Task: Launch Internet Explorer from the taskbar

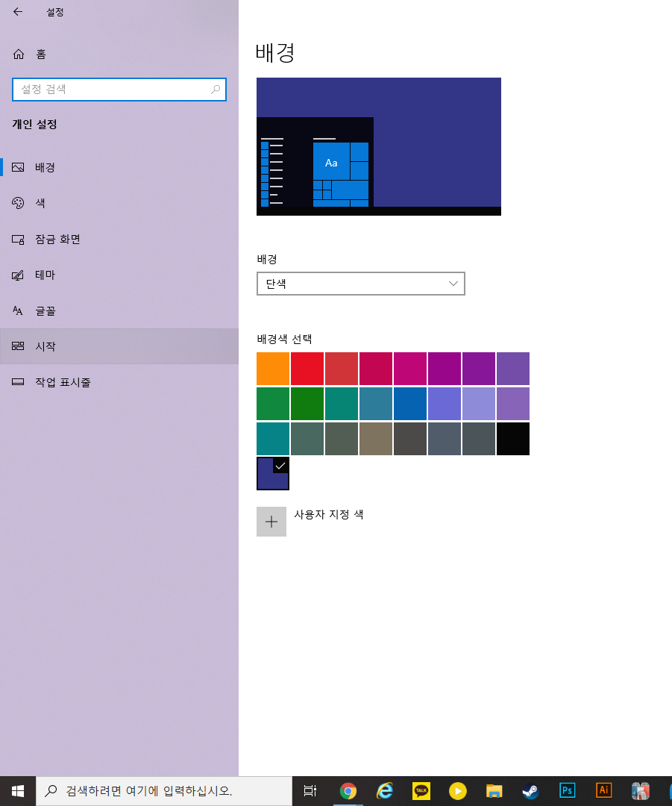Action: 384,790
